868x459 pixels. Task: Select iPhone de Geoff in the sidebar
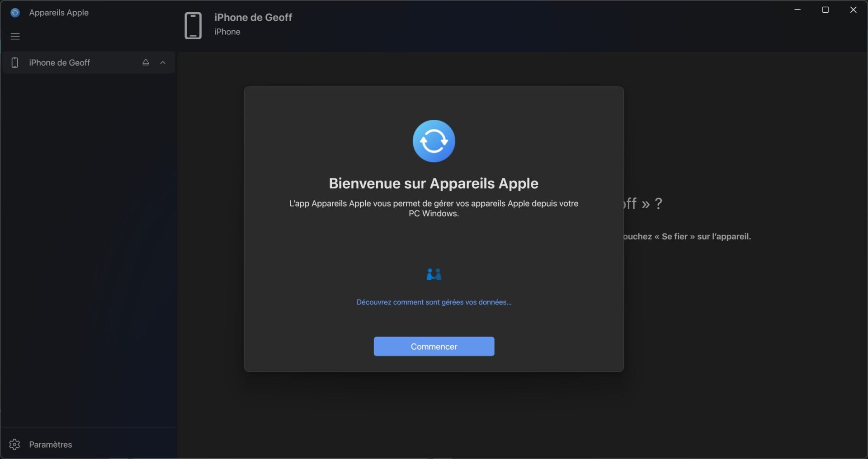click(x=88, y=63)
